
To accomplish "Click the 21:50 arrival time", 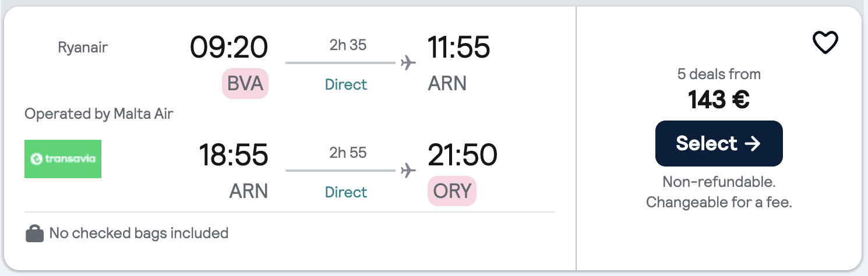I will (x=462, y=155).
